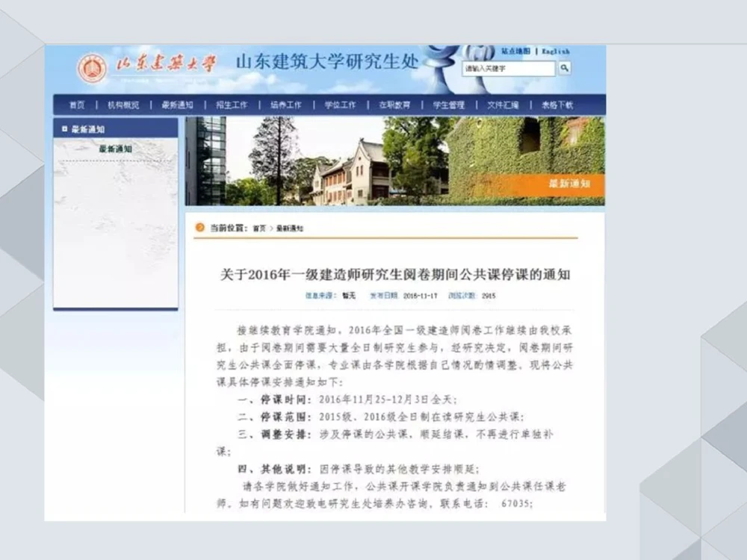Click the search magnifier icon
The image size is (747, 560).
(564, 69)
